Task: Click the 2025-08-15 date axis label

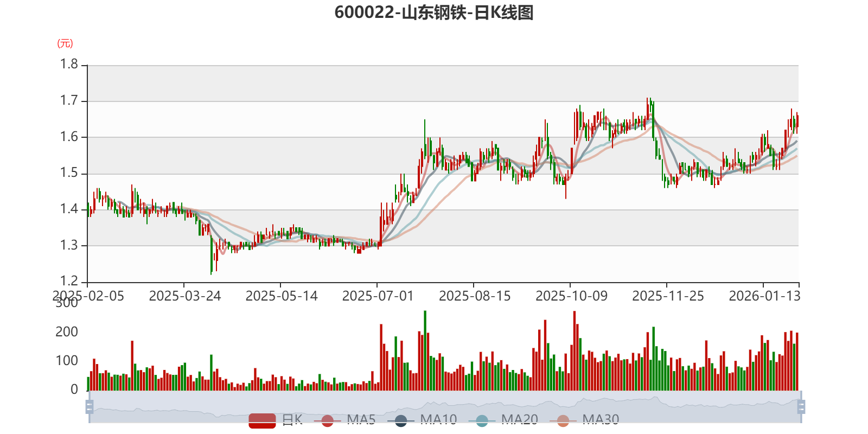Action: [475, 296]
